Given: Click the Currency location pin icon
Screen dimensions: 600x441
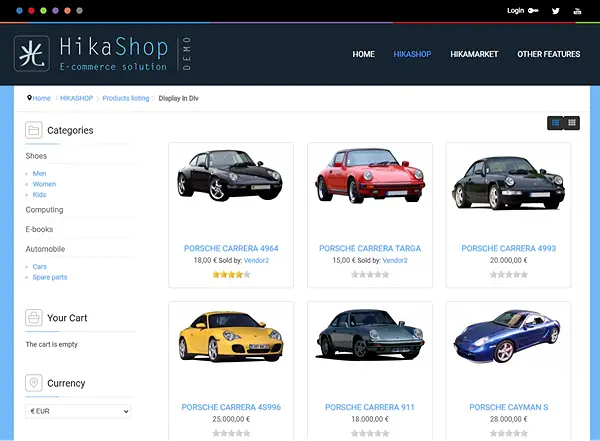Looking at the screenshot, I should (33, 383).
